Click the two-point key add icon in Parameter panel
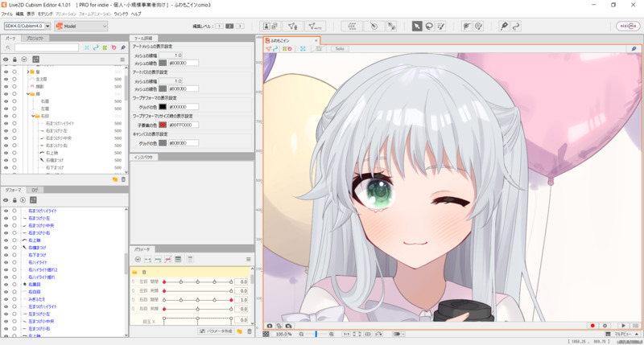The image size is (644, 345). [148, 259]
